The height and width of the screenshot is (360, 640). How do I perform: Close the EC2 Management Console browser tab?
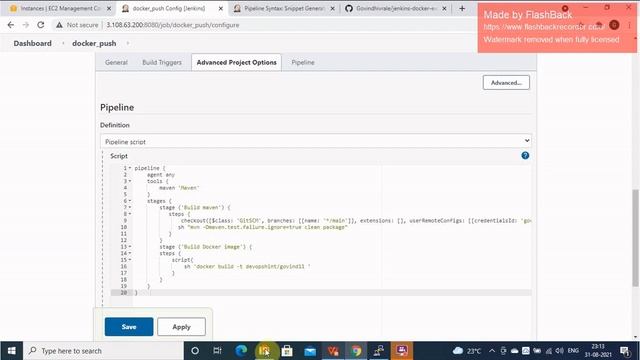109,8
